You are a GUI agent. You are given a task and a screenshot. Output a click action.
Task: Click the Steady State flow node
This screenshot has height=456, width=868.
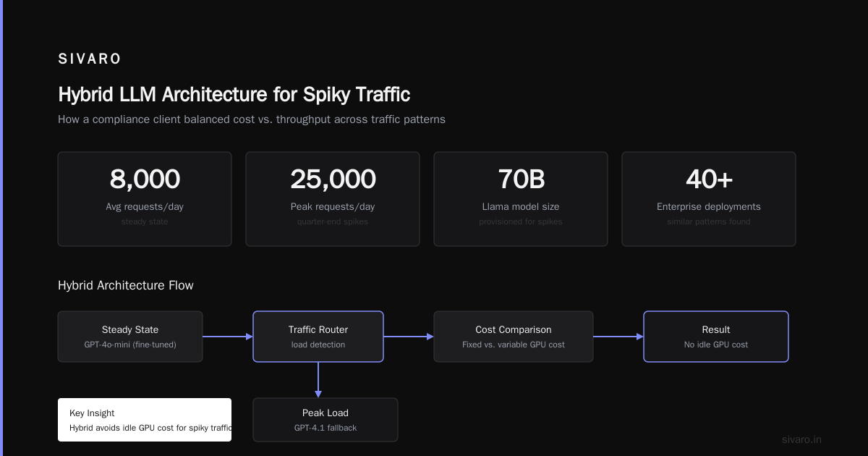click(x=130, y=337)
